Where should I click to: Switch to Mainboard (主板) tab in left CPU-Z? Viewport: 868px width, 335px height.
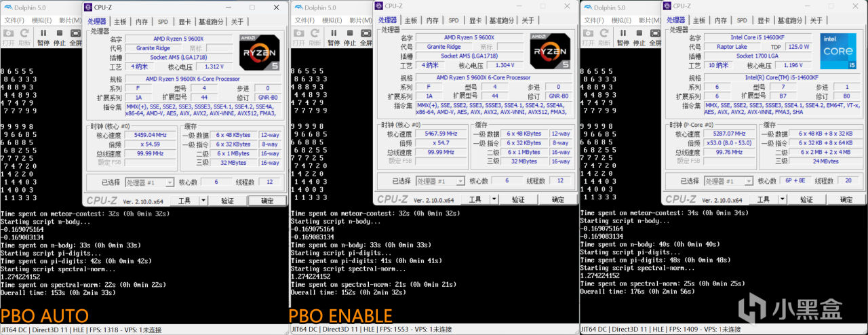[x=120, y=22]
